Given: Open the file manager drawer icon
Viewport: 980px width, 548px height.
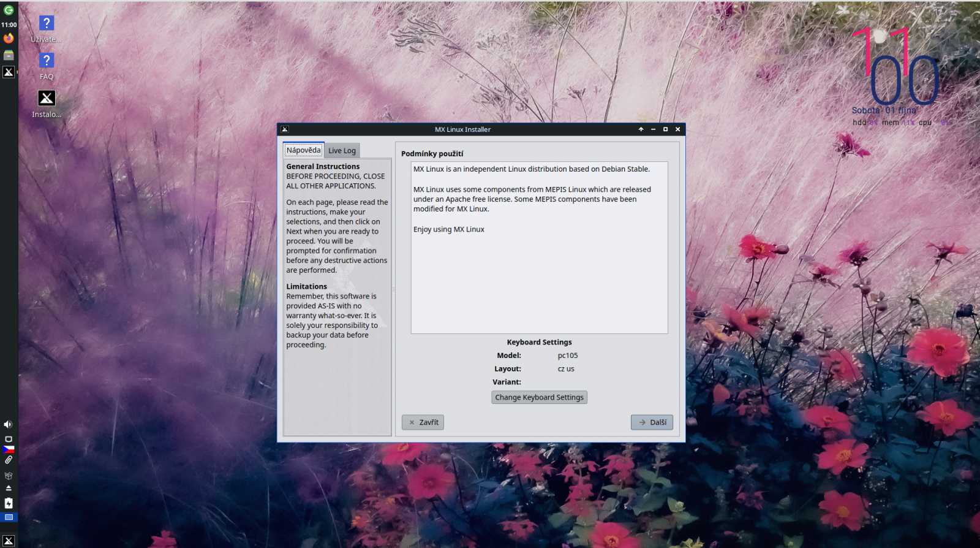Looking at the screenshot, I should [9, 55].
